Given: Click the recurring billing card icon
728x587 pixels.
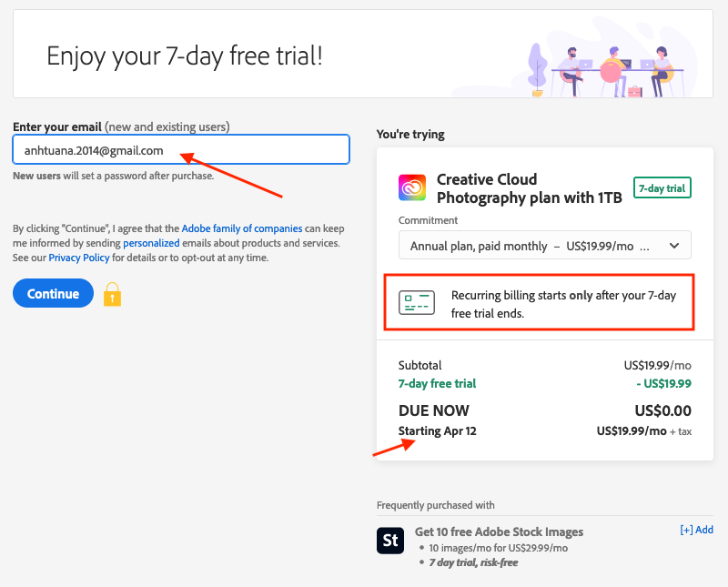Looking at the screenshot, I should point(417,301).
